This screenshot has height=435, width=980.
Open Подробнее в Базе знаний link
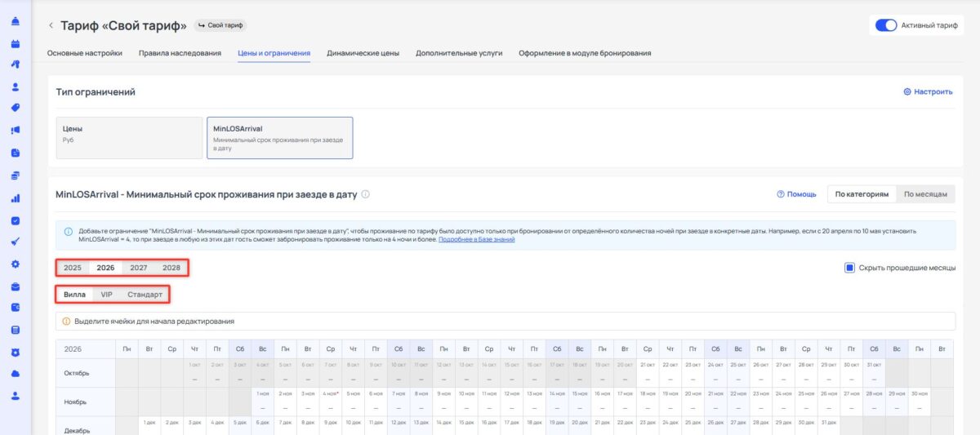477,239
